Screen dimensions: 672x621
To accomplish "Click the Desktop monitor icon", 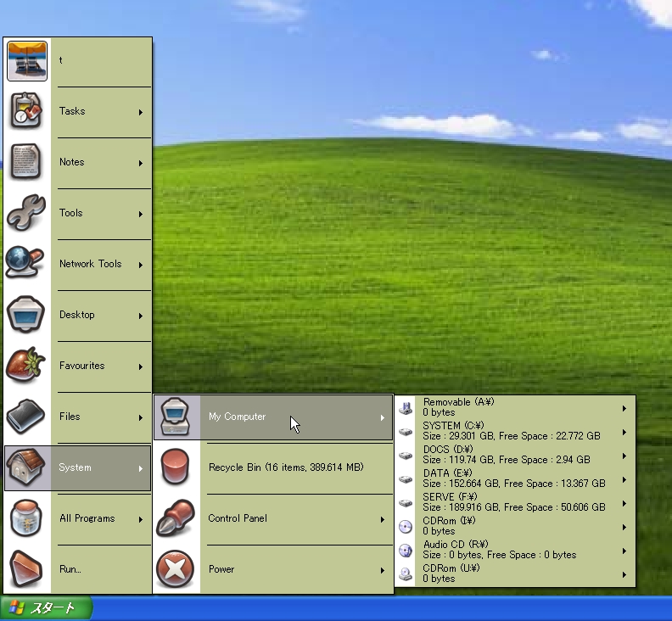I will [x=25, y=314].
